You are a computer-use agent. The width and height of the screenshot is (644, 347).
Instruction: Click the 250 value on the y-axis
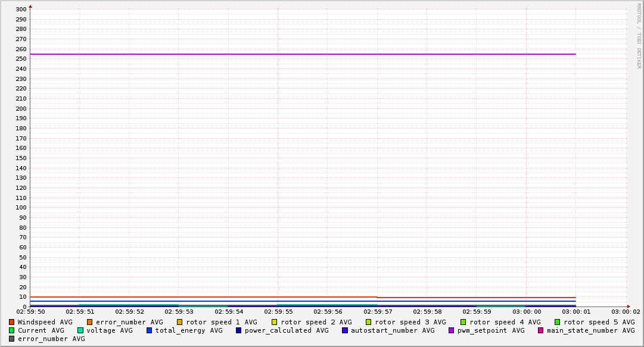click(x=21, y=59)
